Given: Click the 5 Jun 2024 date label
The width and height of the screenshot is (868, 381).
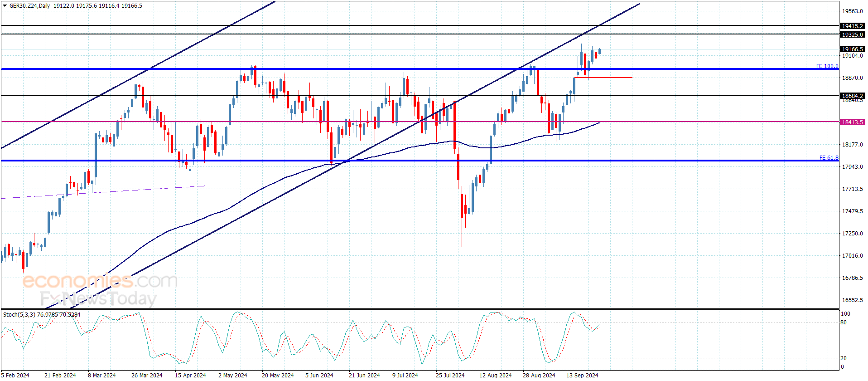Looking at the screenshot, I should tap(319, 375).
